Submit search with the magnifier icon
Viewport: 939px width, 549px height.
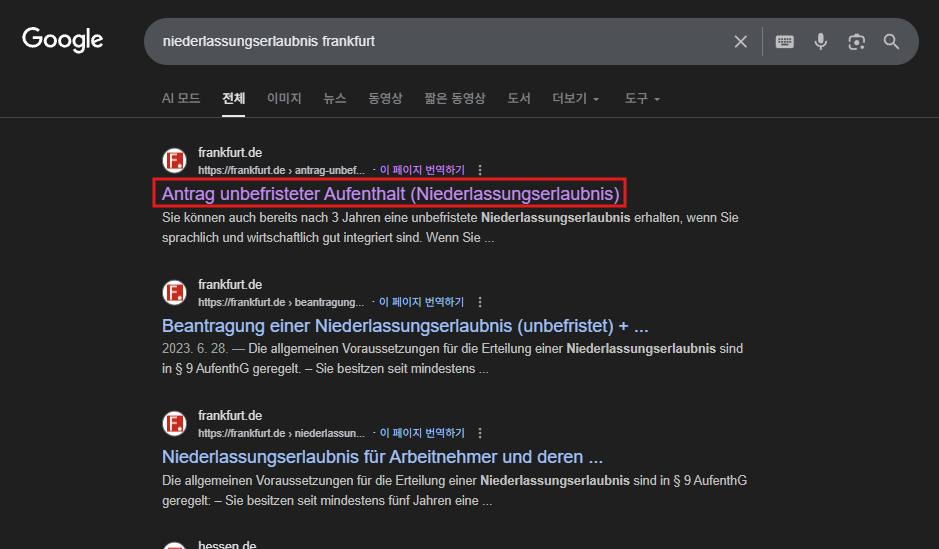891,41
